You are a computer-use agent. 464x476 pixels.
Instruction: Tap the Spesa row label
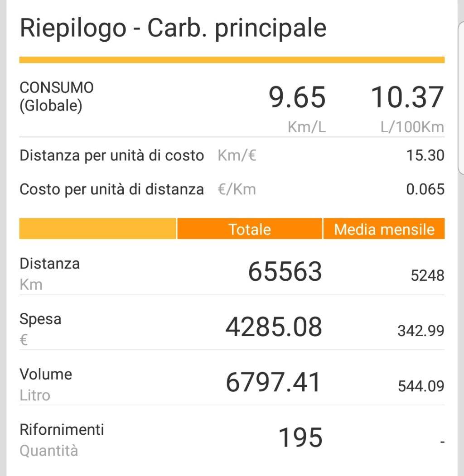(x=40, y=319)
